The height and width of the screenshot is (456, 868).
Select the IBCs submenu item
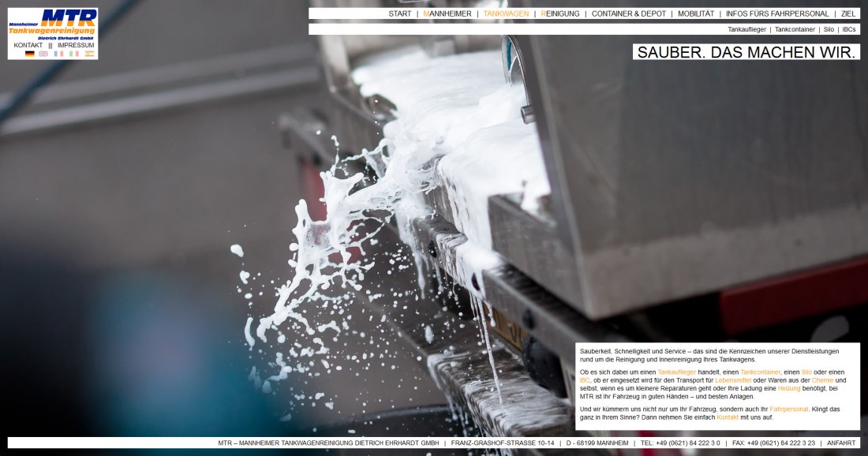[x=849, y=29]
